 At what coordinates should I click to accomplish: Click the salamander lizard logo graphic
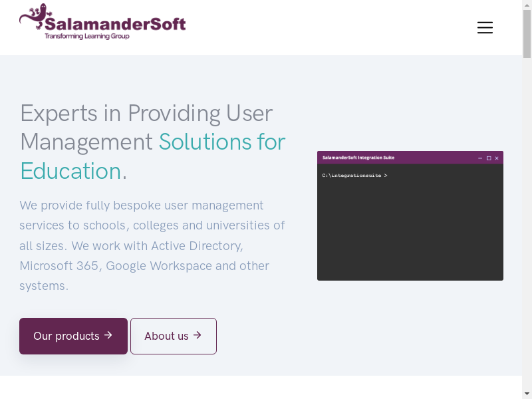pos(34,16)
